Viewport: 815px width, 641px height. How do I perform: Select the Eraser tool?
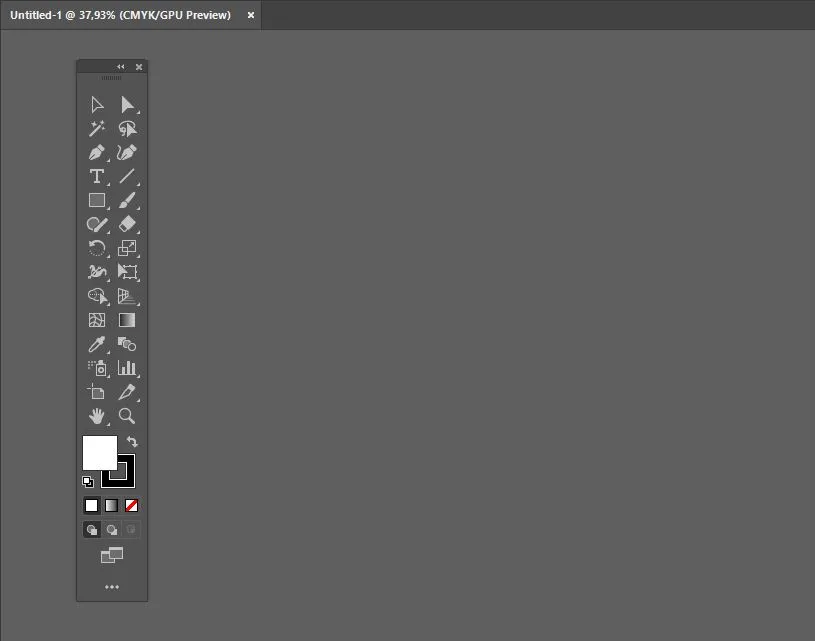[x=126, y=224]
